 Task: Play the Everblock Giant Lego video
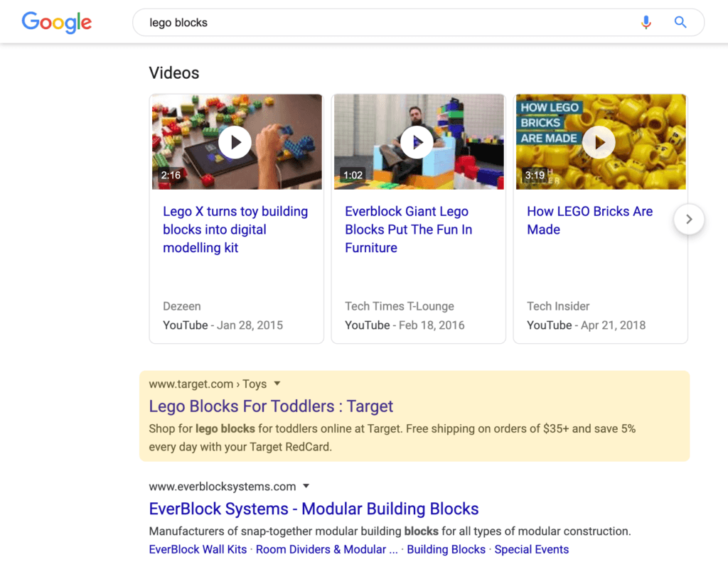coord(417,142)
